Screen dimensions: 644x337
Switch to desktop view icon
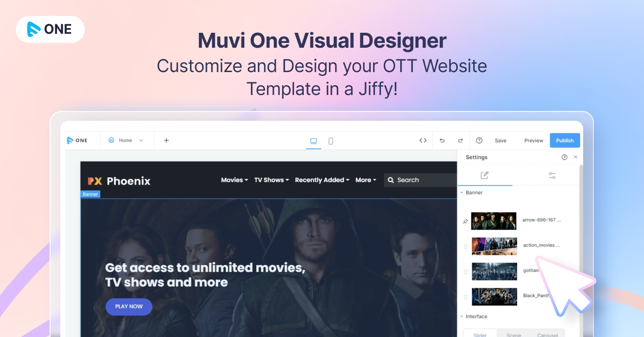(x=314, y=141)
